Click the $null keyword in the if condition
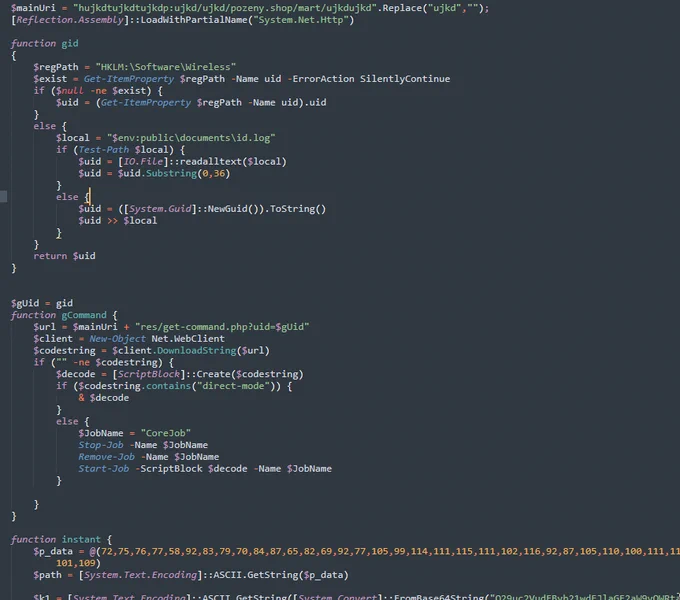This screenshot has width=680, height=600. click(69, 91)
